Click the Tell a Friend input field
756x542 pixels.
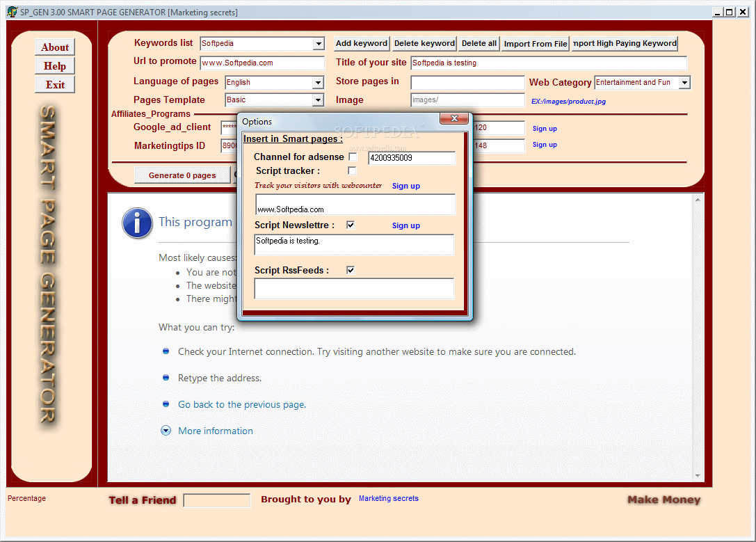click(x=217, y=500)
